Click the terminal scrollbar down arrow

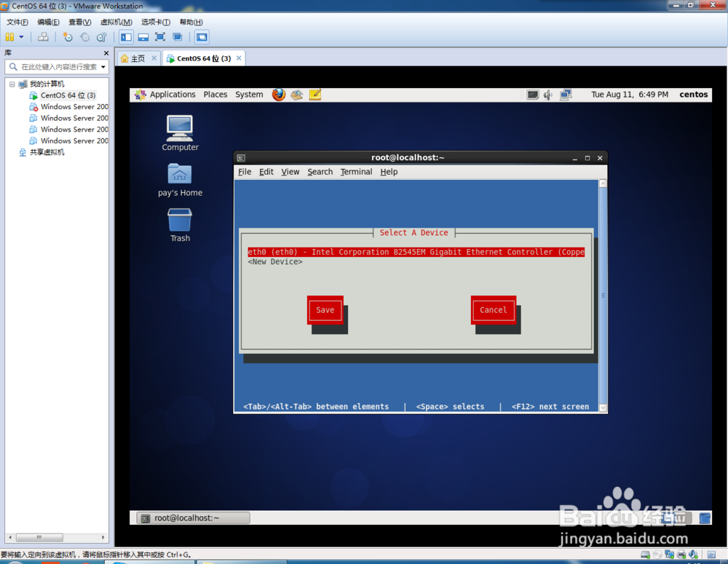(x=603, y=408)
